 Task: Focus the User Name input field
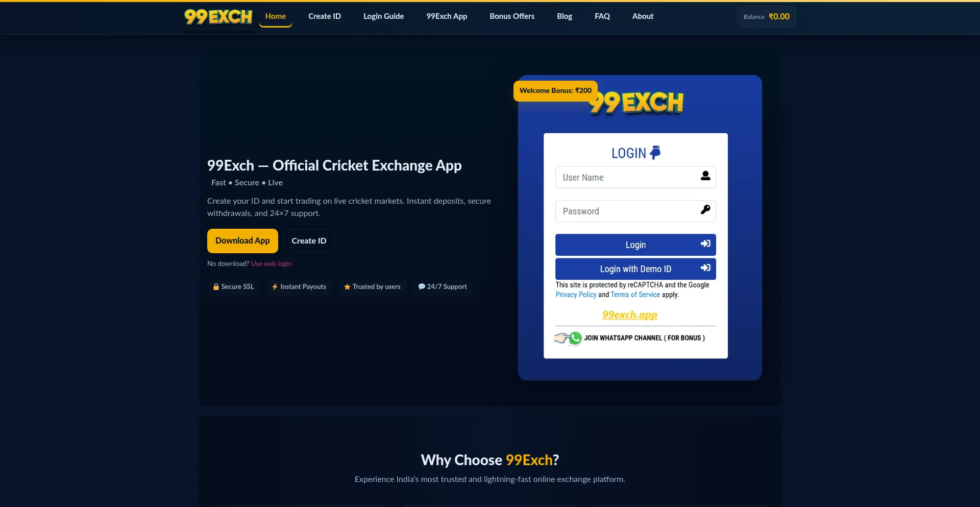[635, 177]
